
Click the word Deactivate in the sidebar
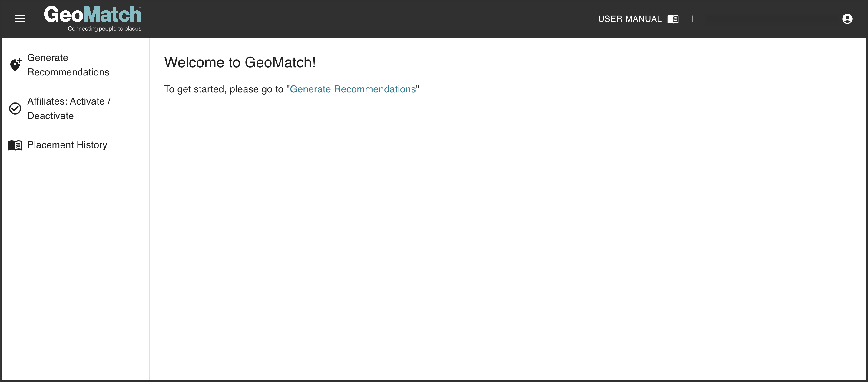click(51, 116)
